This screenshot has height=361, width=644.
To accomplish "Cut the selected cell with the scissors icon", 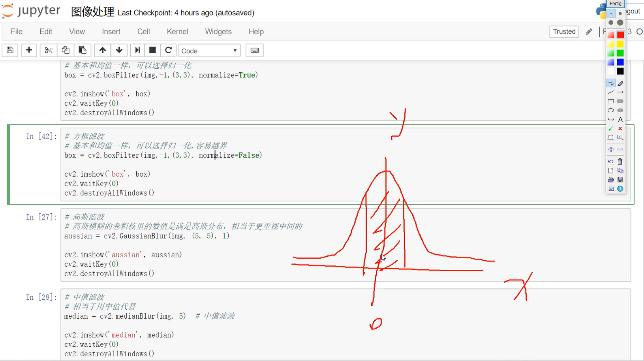I will coord(48,50).
